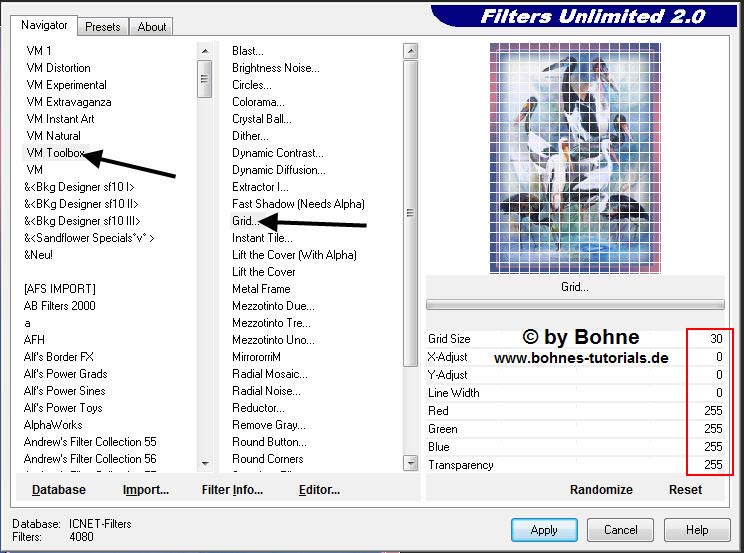Screen dimensions: 744x553
Task: Click Import... to add filters
Action: (x=146, y=490)
